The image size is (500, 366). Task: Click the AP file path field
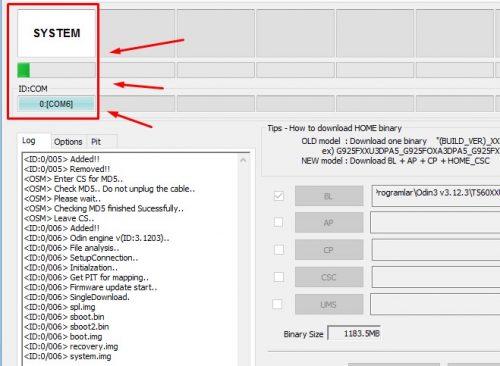pyautogui.click(x=435, y=222)
